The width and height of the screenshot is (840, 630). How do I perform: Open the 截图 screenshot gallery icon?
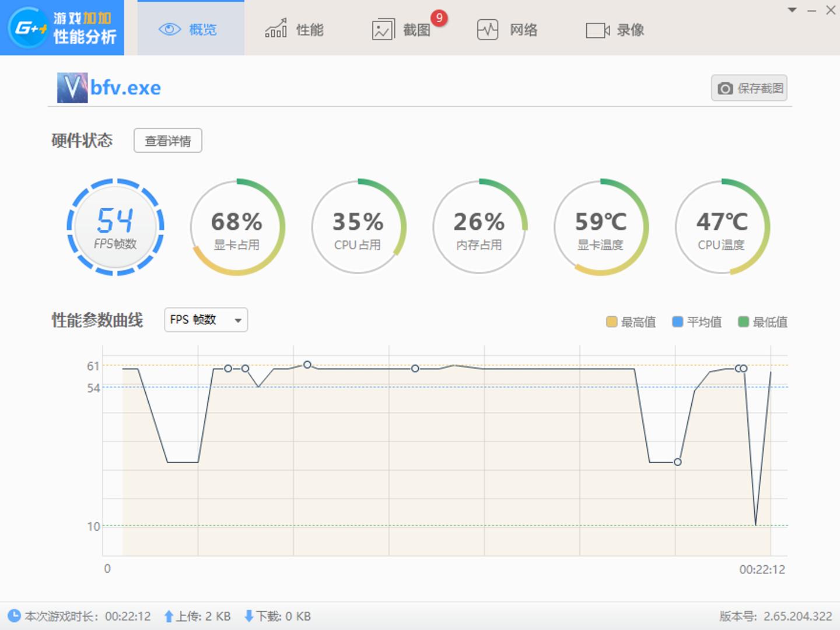382,29
